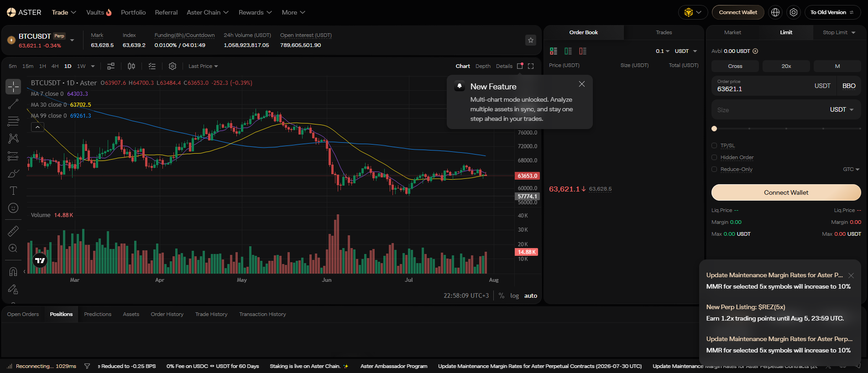Click the To Old Version button

[832, 12]
